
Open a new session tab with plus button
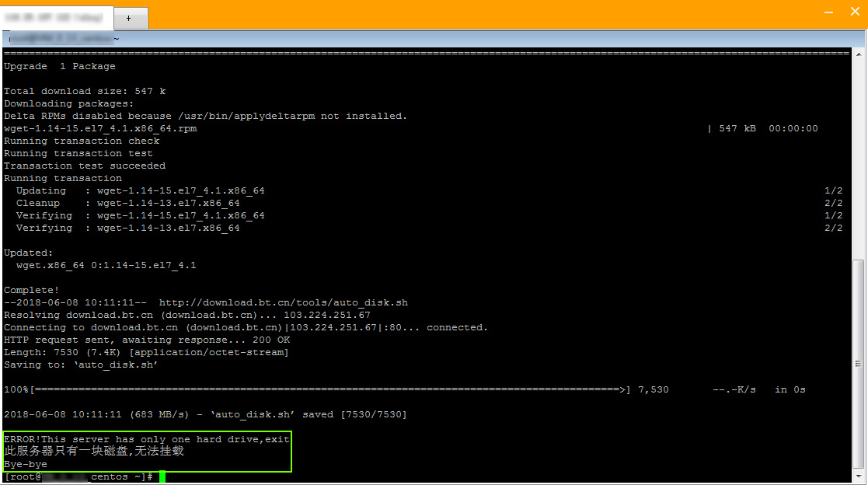[x=128, y=19]
